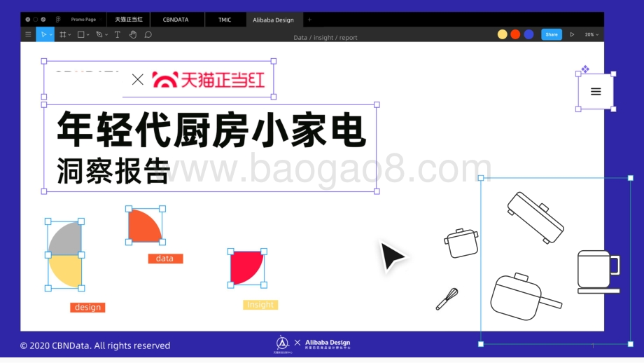The image size is (644, 363).
Task: Select the red quarter-circle shape
Action: [x=247, y=268]
